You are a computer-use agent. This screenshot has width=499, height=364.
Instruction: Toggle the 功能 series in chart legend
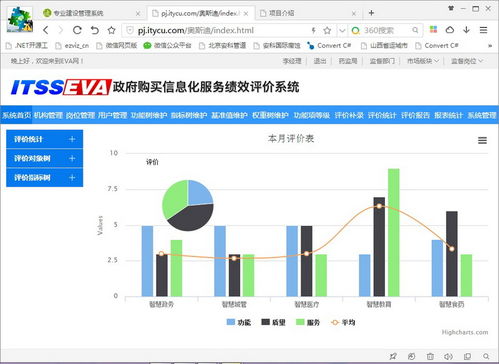[x=239, y=322]
